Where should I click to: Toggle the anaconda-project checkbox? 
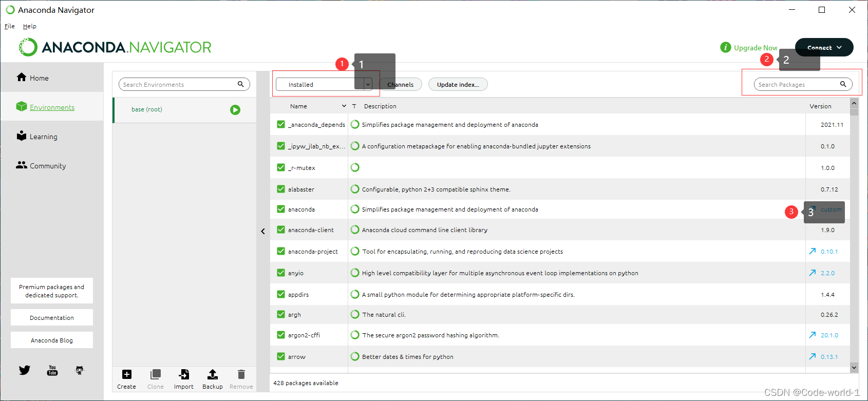(281, 251)
